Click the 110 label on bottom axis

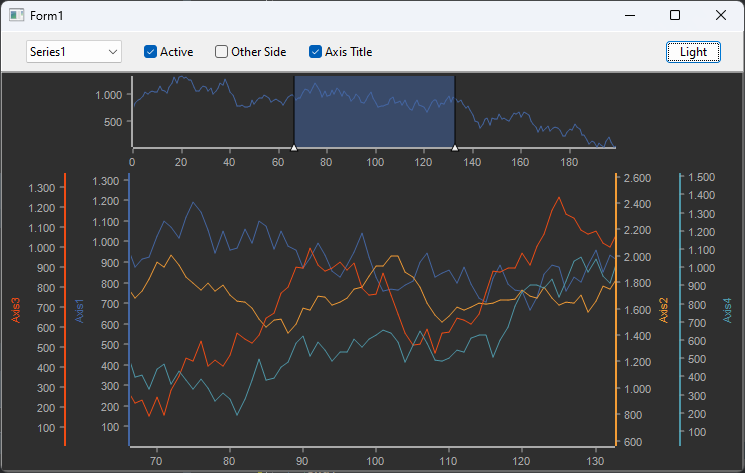click(448, 461)
